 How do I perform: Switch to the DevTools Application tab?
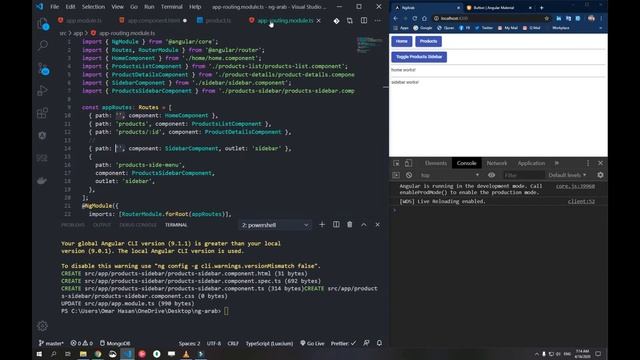531,163
